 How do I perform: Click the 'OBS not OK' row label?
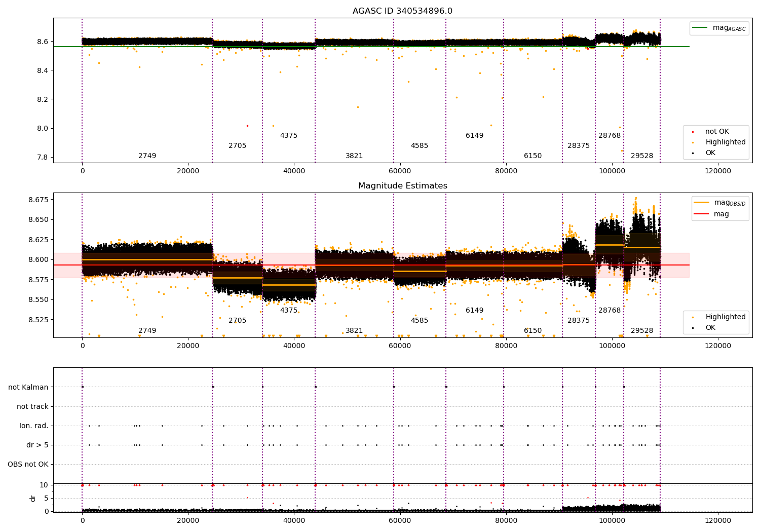click(28, 465)
